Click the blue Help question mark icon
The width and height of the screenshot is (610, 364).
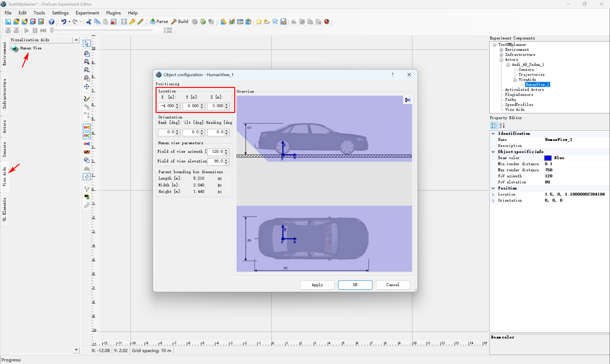(x=51, y=22)
